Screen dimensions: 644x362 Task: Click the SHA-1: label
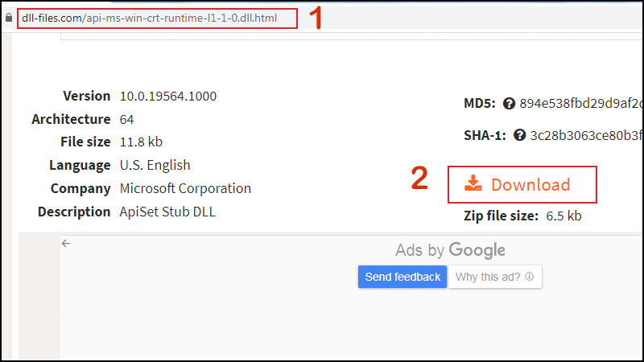tap(485, 135)
